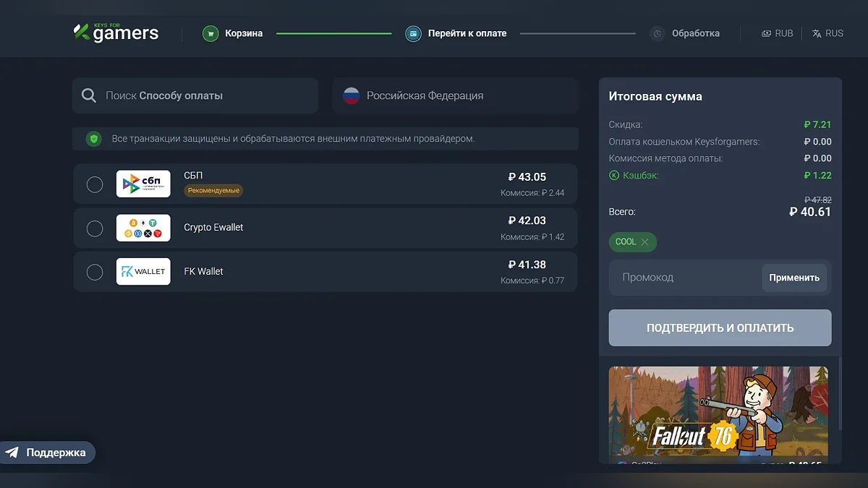The width and height of the screenshot is (868, 488).
Task: Click the СБП payment logo
Action: point(143,184)
